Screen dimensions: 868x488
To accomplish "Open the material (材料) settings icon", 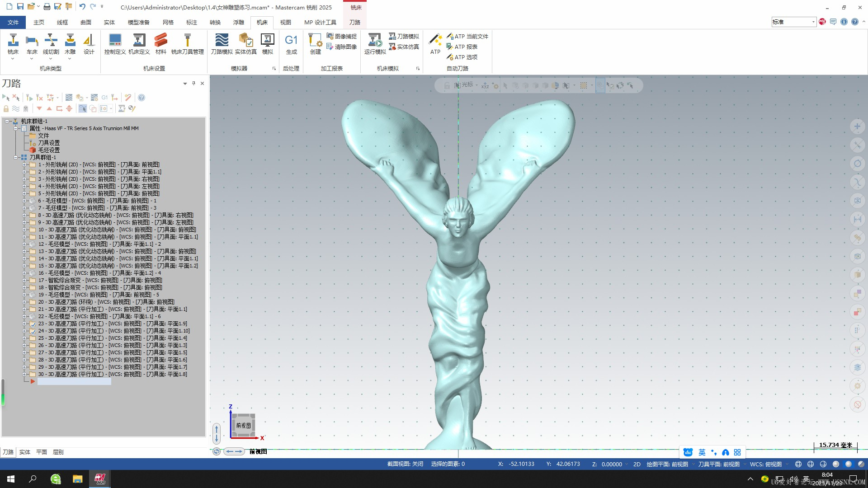I will tap(160, 41).
